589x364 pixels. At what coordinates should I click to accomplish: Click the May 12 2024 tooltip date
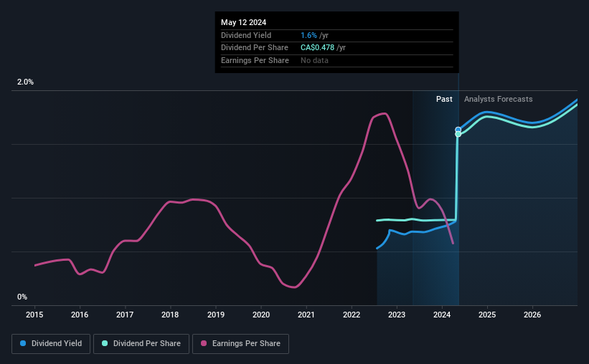pyautogui.click(x=243, y=22)
